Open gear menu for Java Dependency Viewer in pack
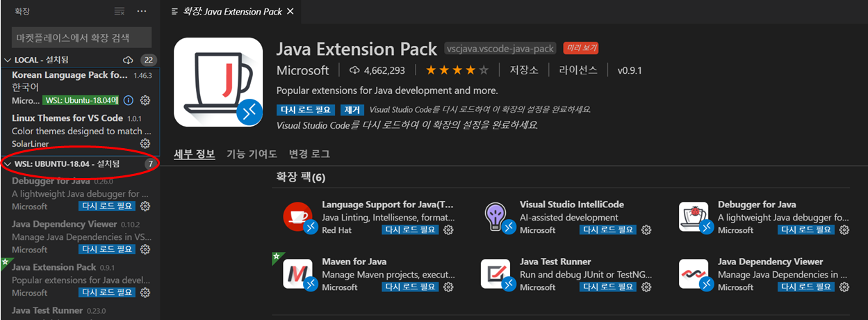The height and width of the screenshot is (320, 868). (844, 287)
